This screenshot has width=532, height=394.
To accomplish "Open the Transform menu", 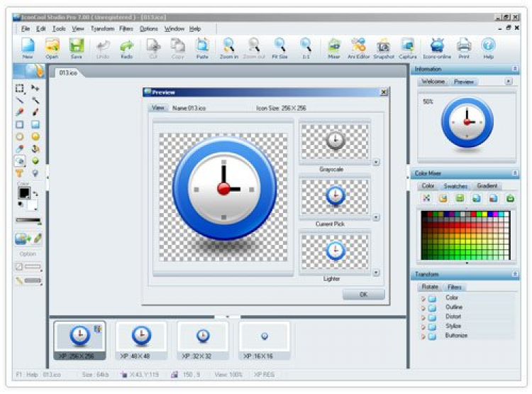I will coord(102,29).
